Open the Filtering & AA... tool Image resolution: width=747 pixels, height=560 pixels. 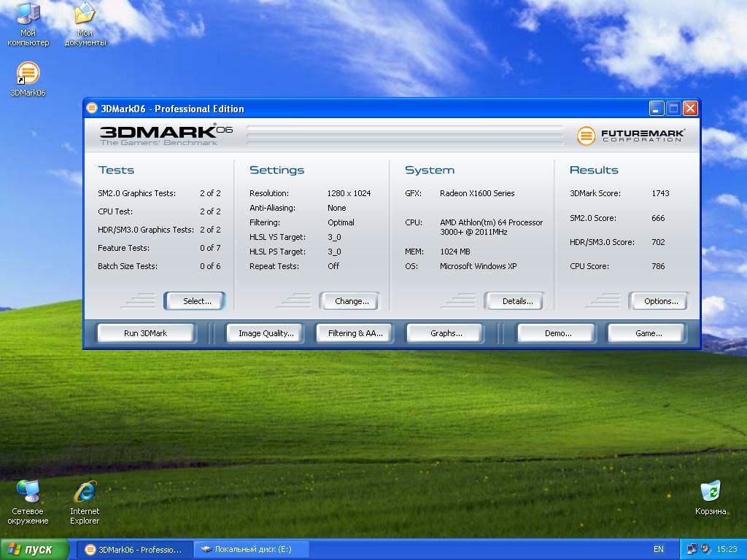tap(355, 333)
